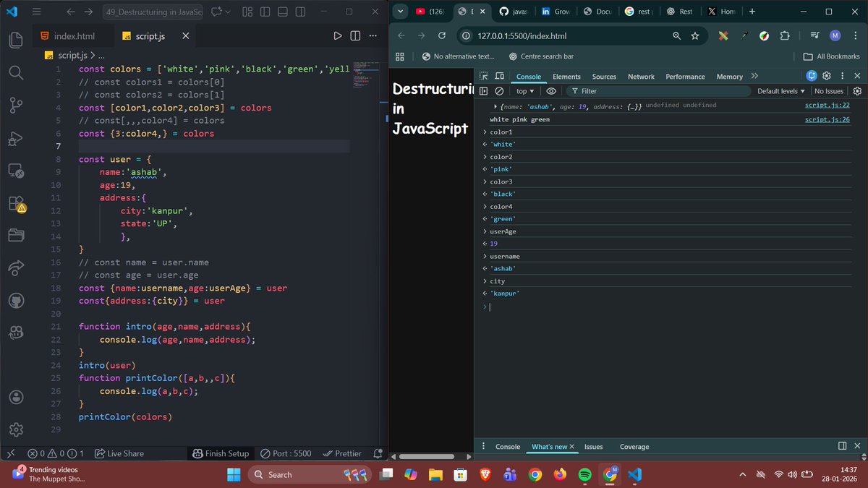Open notifications bell in VS Code status bar
The width and height of the screenshot is (868, 488).
(378, 453)
